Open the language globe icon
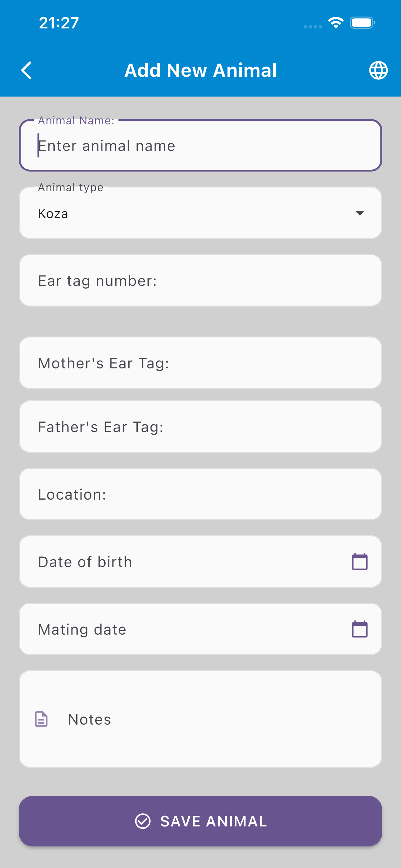This screenshot has width=401, height=868. 378,70
